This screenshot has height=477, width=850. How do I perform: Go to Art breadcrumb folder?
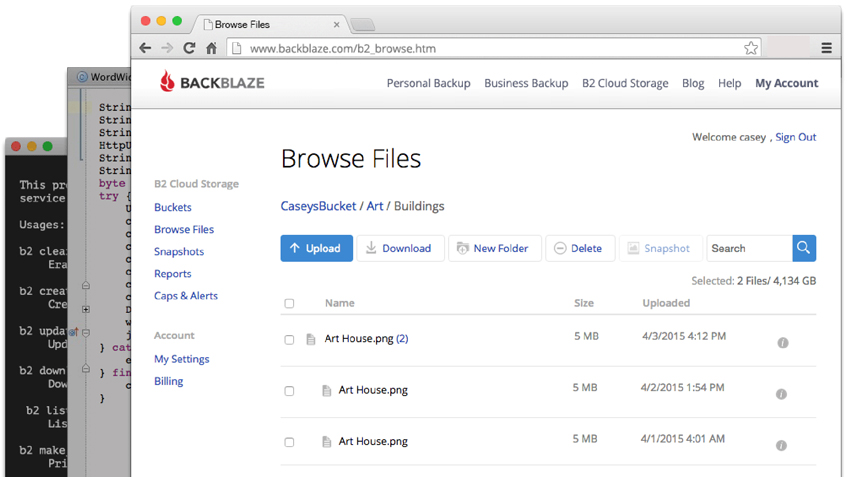(x=375, y=206)
